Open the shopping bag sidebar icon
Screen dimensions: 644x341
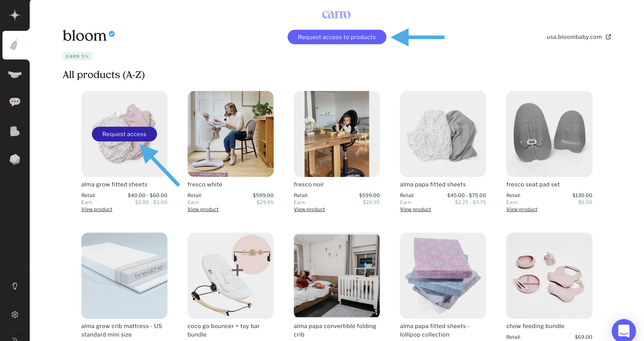[15, 131]
